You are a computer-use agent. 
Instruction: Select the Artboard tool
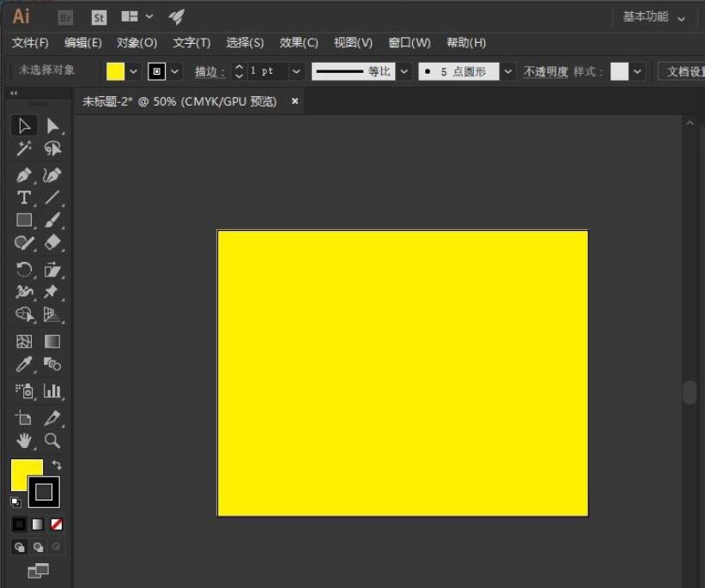24,418
